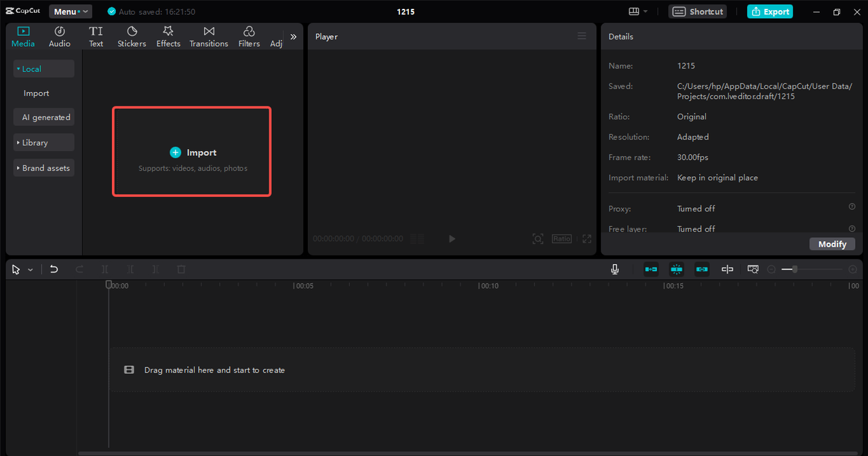Select AI generated in sidebar
This screenshot has height=456, width=868.
tap(43, 117)
